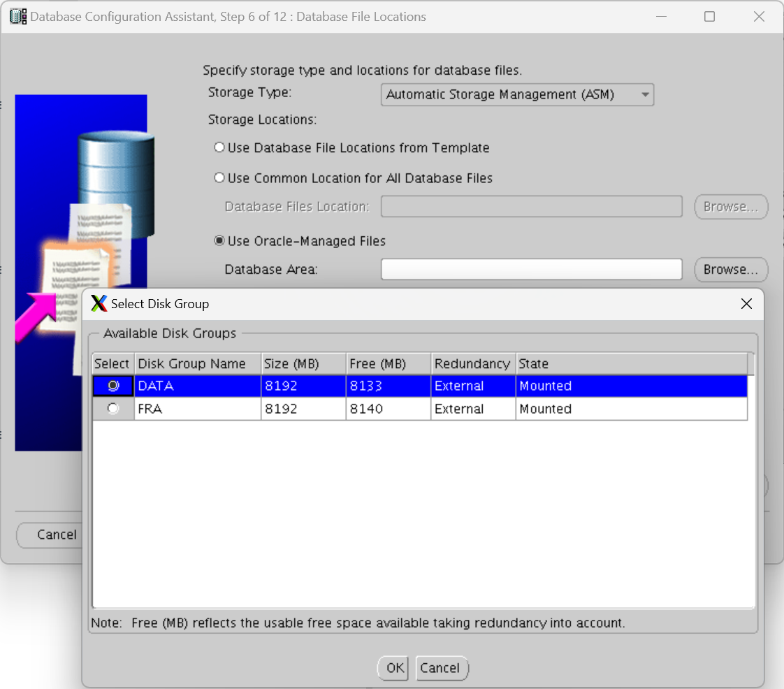Click the Mounted state cell in DATA row

(632, 386)
